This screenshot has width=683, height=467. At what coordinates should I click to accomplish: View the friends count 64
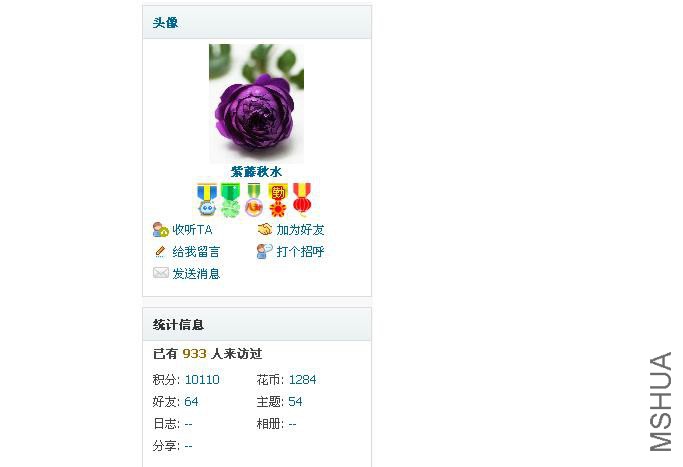click(x=191, y=401)
